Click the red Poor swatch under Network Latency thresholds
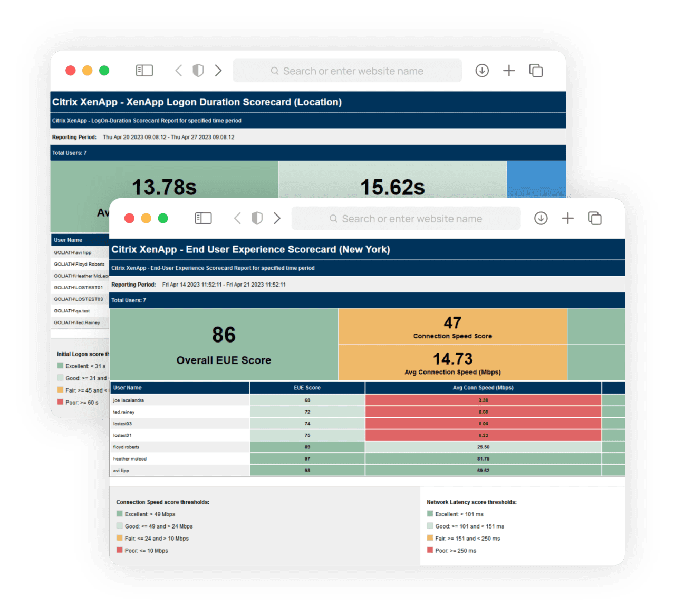 point(429,550)
